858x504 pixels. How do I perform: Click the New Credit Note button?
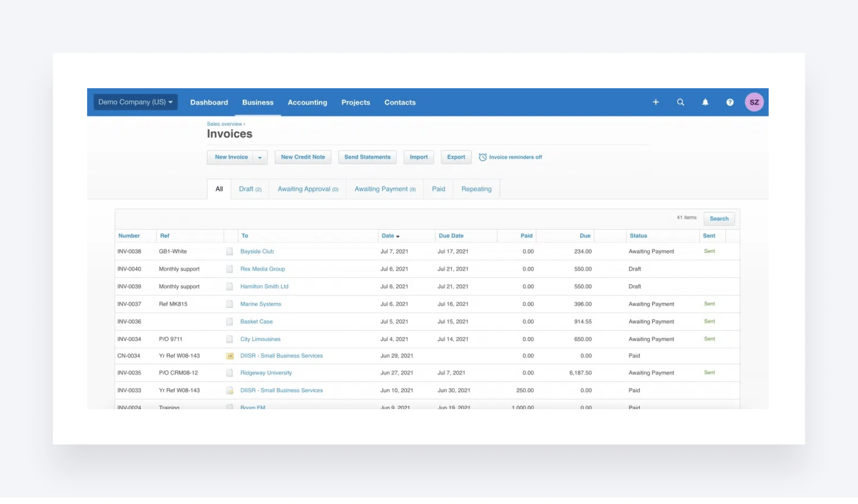[303, 157]
